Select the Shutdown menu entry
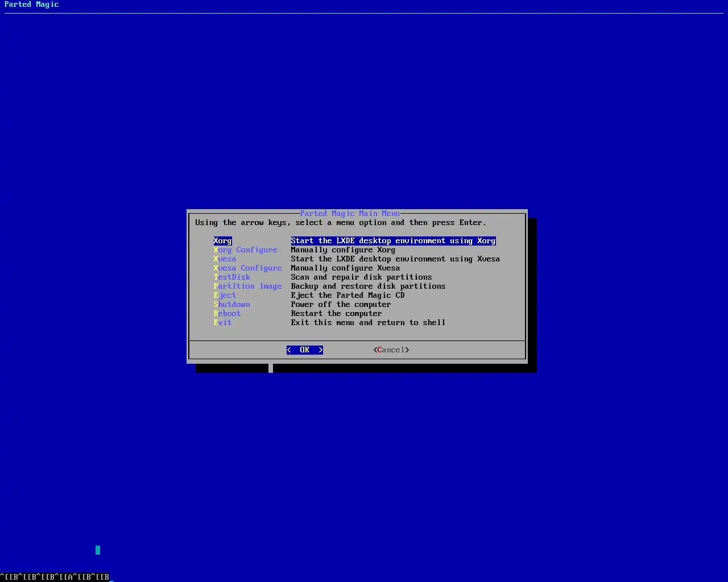 (x=231, y=305)
